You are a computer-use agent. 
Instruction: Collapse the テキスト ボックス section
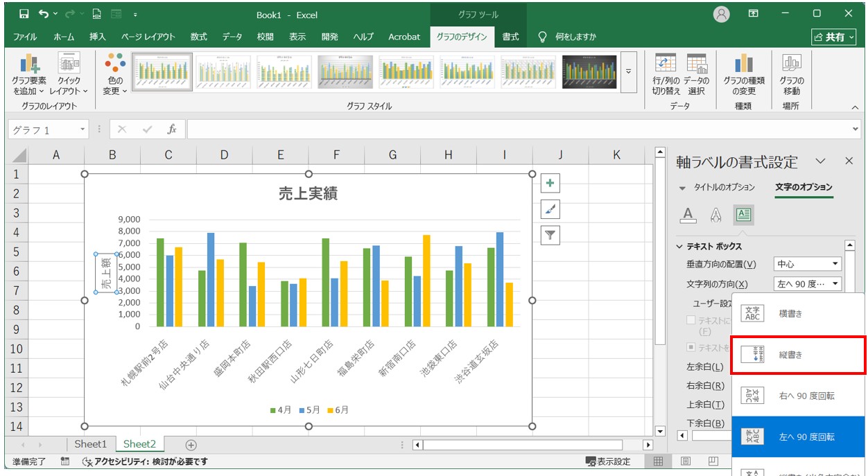tap(709, 247)
